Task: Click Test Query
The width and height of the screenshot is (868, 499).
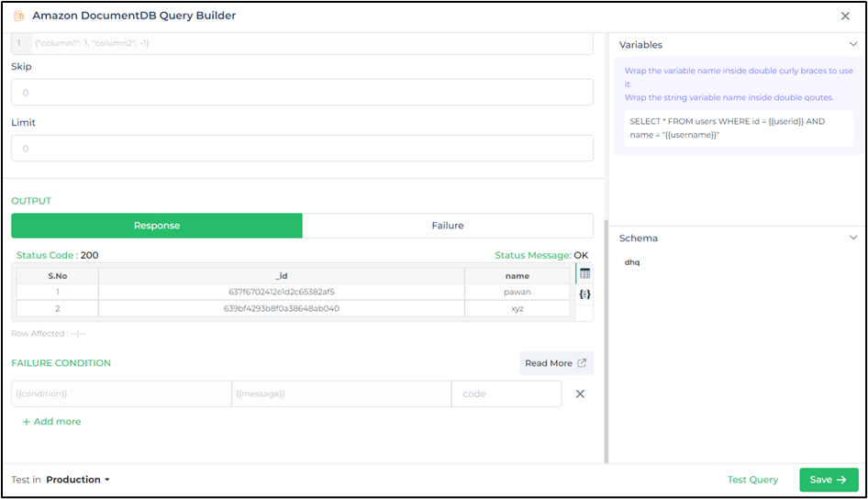Action: pos(752,480)
